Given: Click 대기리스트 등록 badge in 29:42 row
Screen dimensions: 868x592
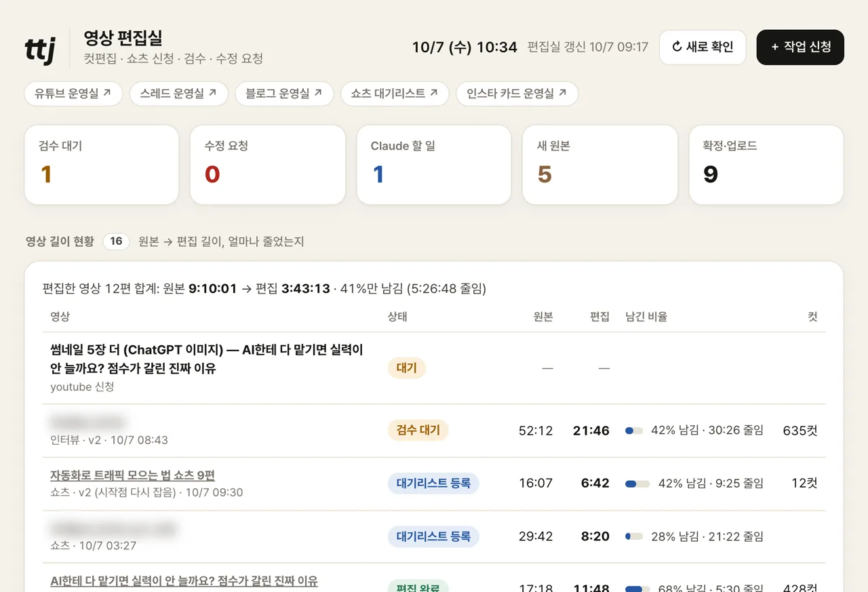Looking at the screenshot, I should 433,536.
